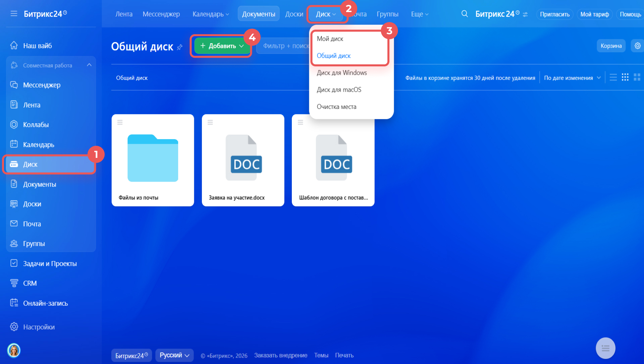Open the round chat widget button
The height and width of the screenshot is (364, 644).
(605, 348)
